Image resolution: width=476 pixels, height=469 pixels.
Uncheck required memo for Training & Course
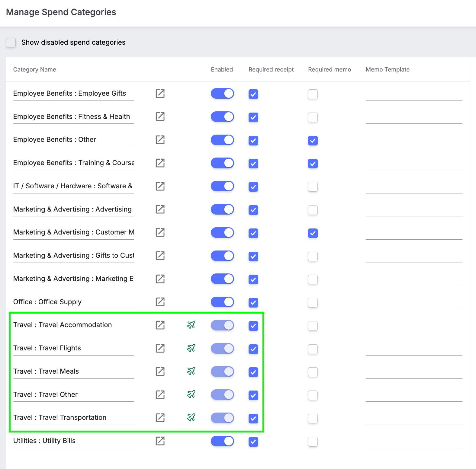(313, 164)
